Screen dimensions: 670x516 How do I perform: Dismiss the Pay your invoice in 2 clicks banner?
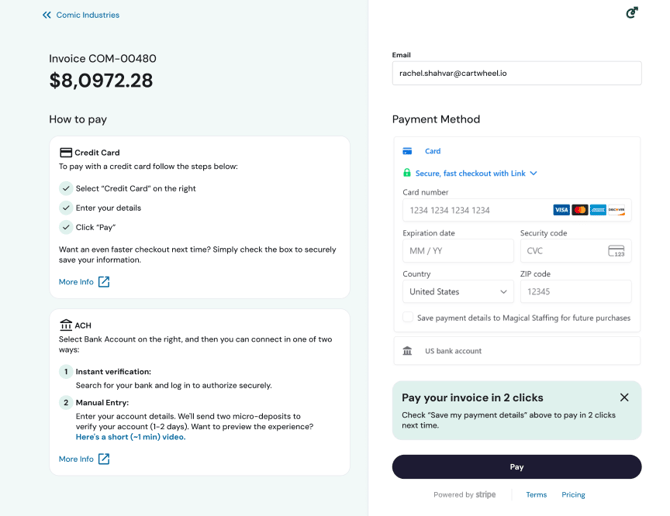tap(624, 397)
